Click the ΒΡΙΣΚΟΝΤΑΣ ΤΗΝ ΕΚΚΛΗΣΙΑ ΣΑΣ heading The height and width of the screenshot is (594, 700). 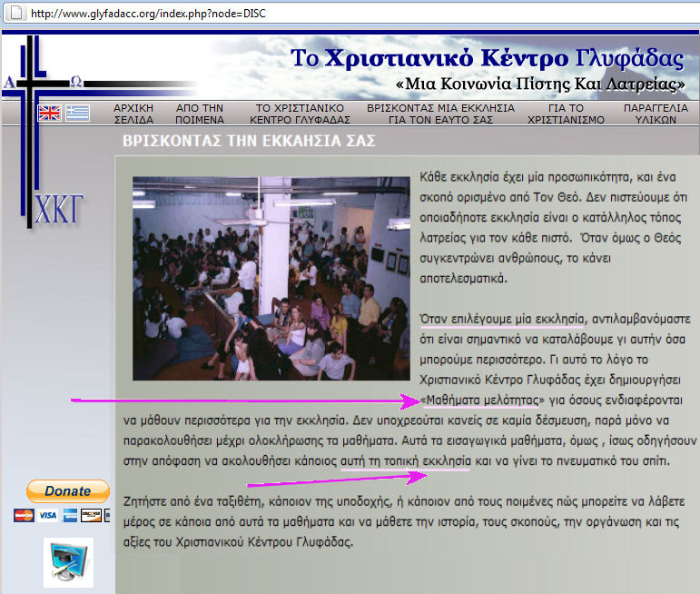tap(249, 141)
